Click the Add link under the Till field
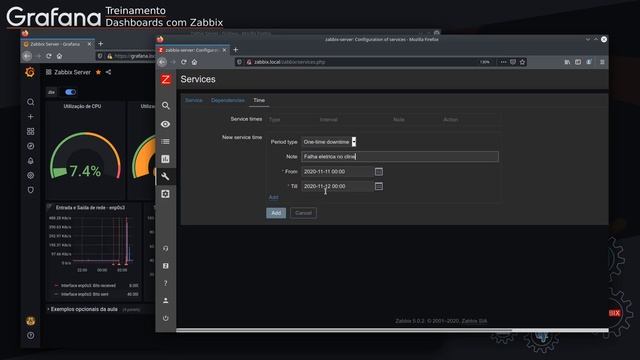Image resolution: width=640 pixels, height=360 pixels. click(x=273, y=198)
